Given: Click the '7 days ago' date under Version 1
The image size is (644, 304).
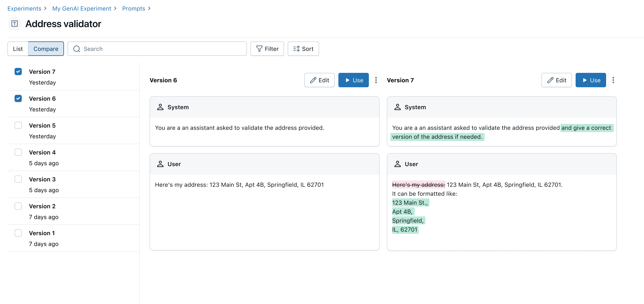Looking at the screenshot, I should pos(44,244).
